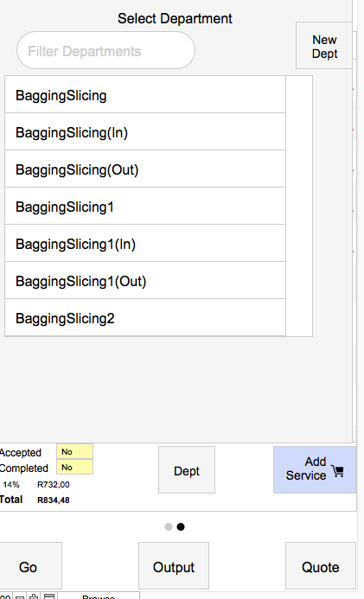
Task: Open the Dept button
Action: [x=187, y=470]
